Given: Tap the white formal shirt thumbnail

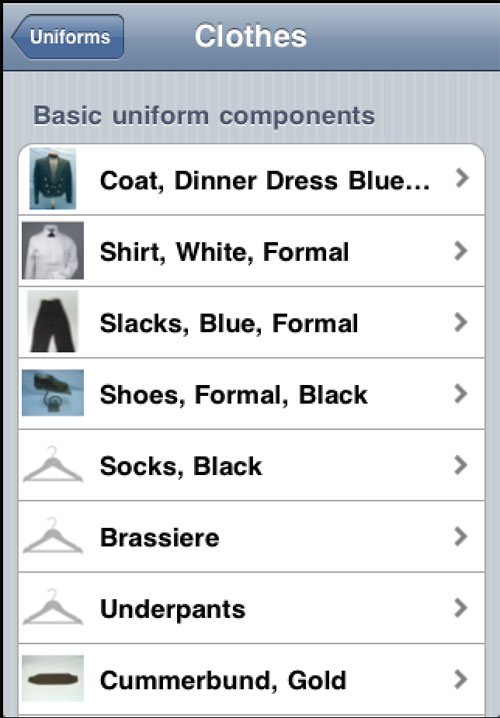Looking at the screenshot, I should tap(53, 250).
